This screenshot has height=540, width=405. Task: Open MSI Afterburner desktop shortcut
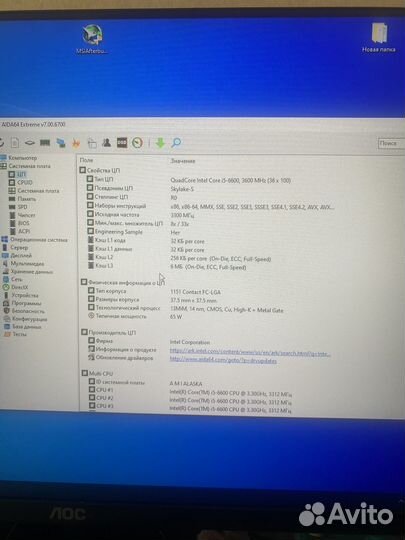coord(92,39)
